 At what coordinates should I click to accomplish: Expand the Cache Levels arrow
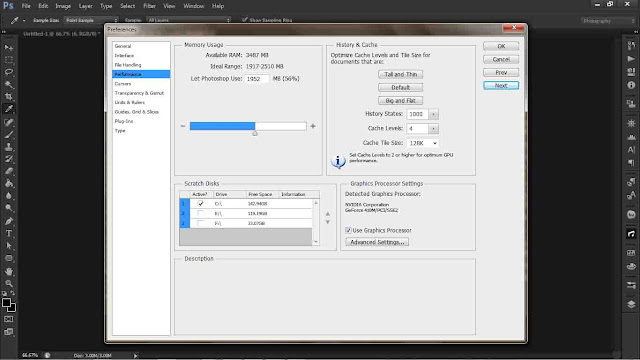click(433, 129)
